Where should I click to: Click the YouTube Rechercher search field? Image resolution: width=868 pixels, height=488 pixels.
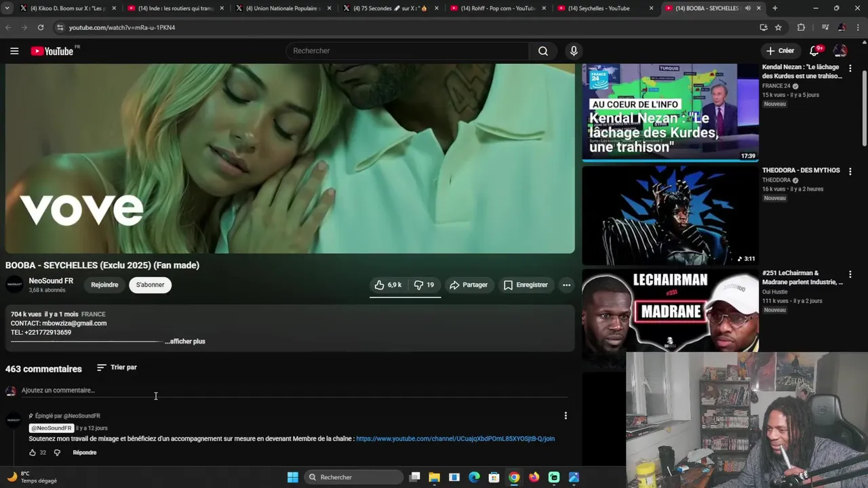407,51
